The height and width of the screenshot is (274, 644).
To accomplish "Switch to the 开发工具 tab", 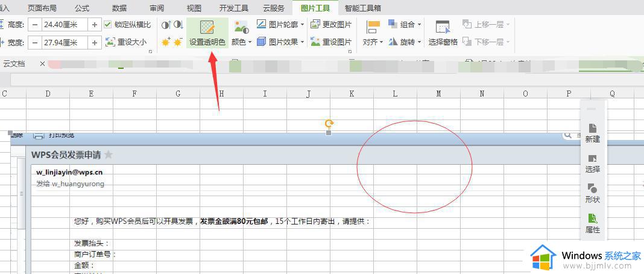I will (234, 8).
